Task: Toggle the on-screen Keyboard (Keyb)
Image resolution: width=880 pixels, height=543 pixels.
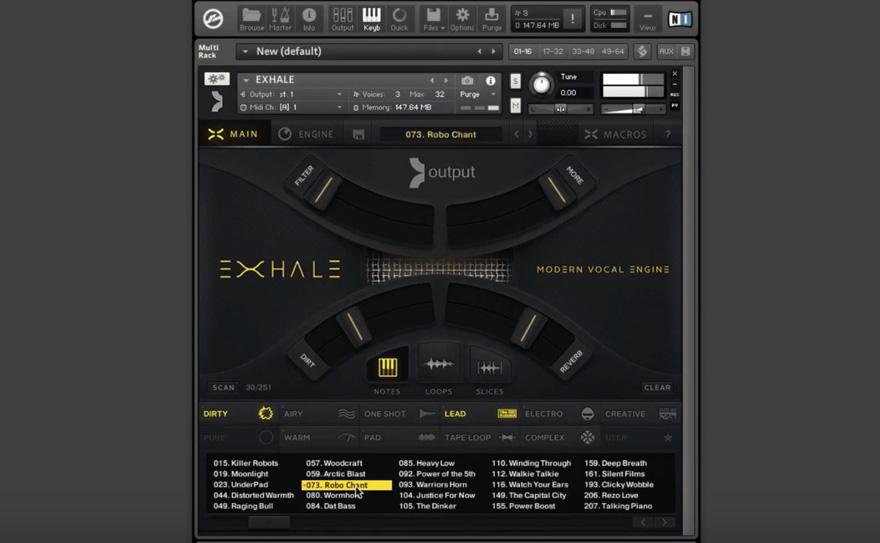Action: pos(372,19)
